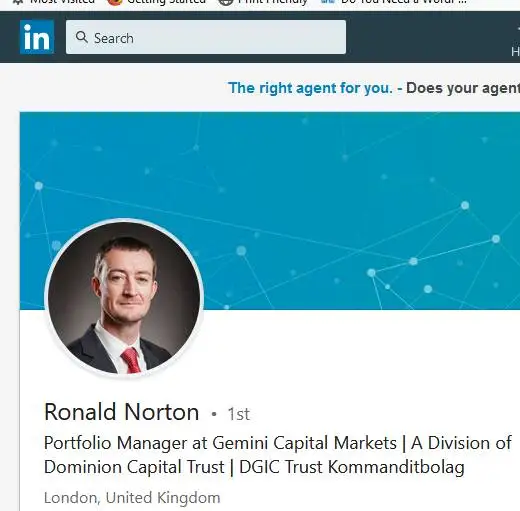Open the Print Friendly bookmark label

pos(272,2)
